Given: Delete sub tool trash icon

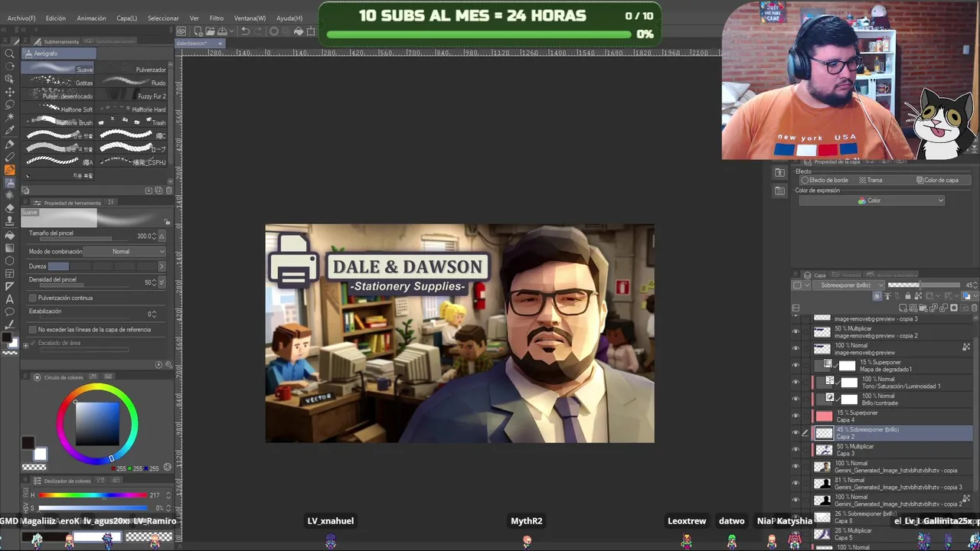Looking at the screenshot, I should 169,191.
